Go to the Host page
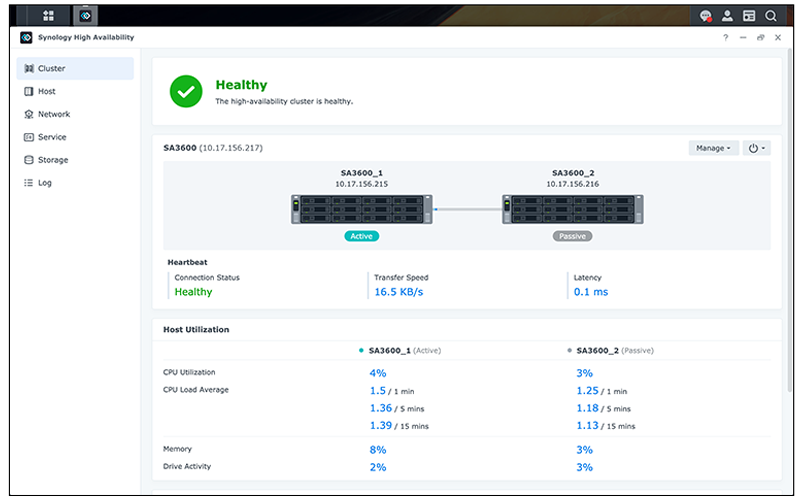This screenshot has height=500, width=800. 75,91
